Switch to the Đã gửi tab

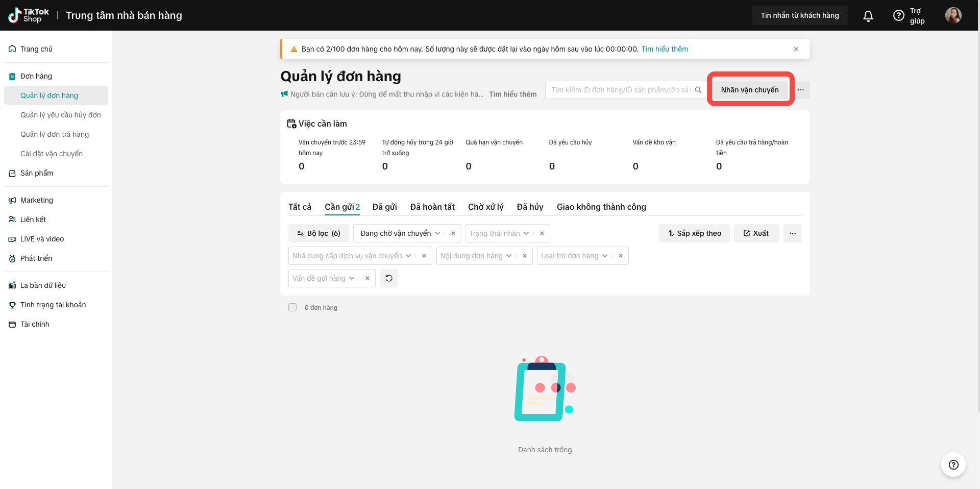(384, 207)
